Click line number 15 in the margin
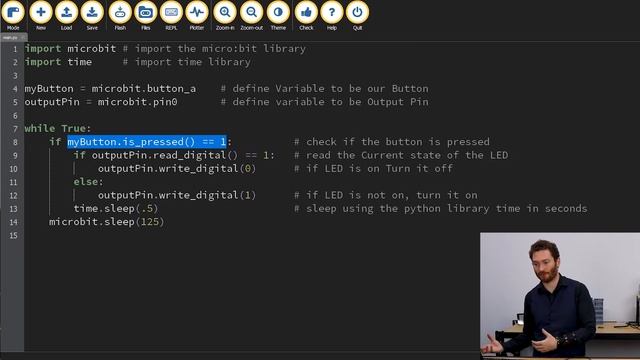This screenshot has width=640, height=360. click(x=13, y=236)
